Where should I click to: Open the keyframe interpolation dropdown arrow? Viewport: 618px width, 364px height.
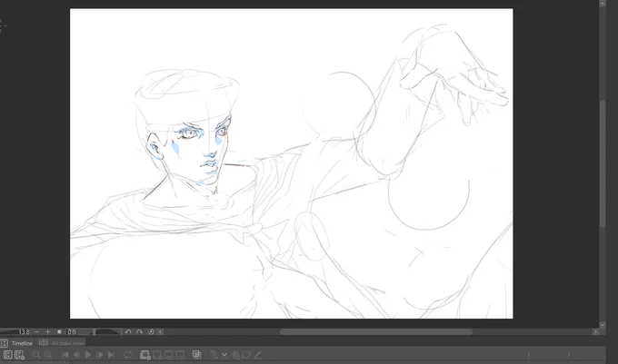coord(224,355)
